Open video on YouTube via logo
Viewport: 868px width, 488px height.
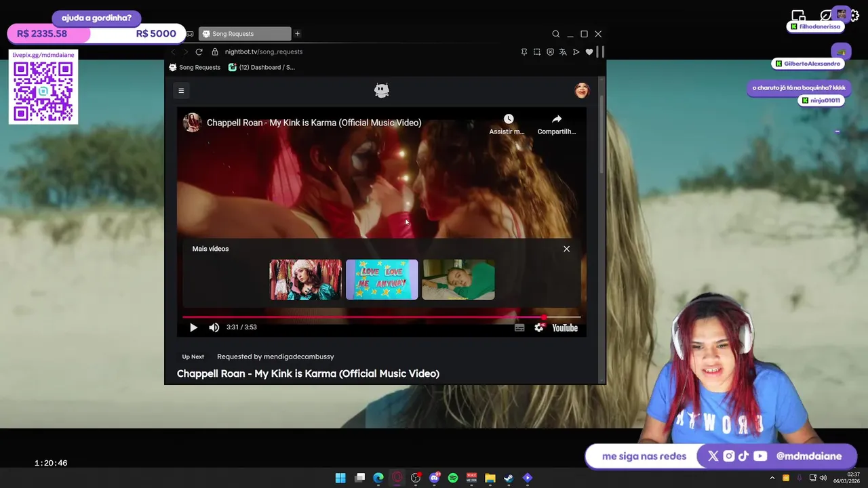[x=565, y=327]
